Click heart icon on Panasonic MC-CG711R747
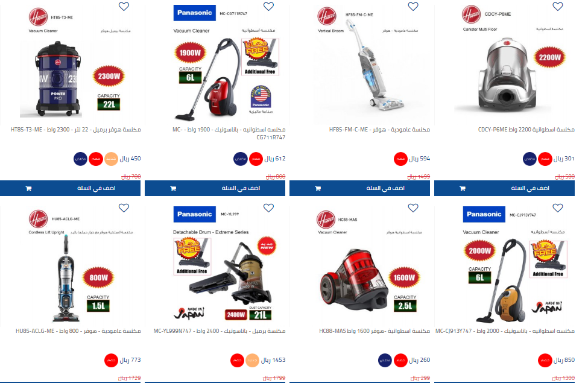Viewport: 588px width, 383px height. [x=268, y=7]
